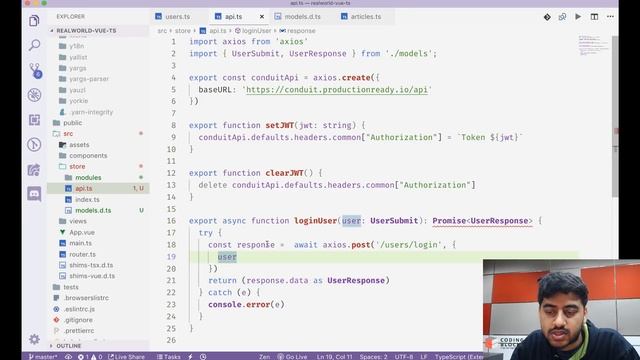This screenshot has height=360, width=640.
Task: Click the master branch status bar item
Action: pos(43,357)
